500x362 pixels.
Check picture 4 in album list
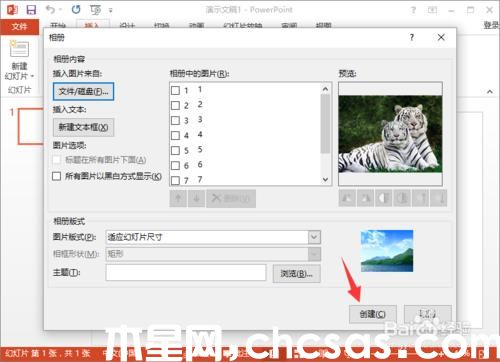(x=175, y=135)
